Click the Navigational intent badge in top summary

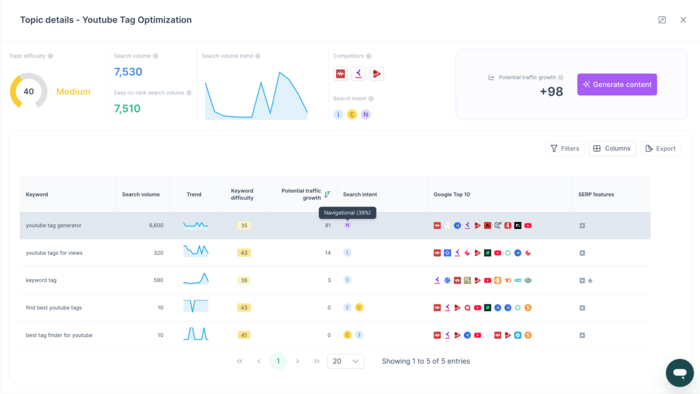[x=366, y=115]
